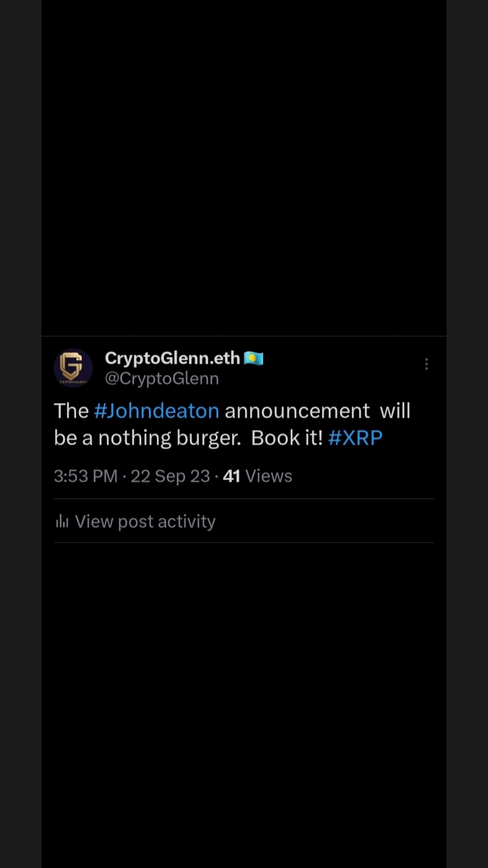
Task: Open the three-dot more options menu
Action: (x=426, y=364)
